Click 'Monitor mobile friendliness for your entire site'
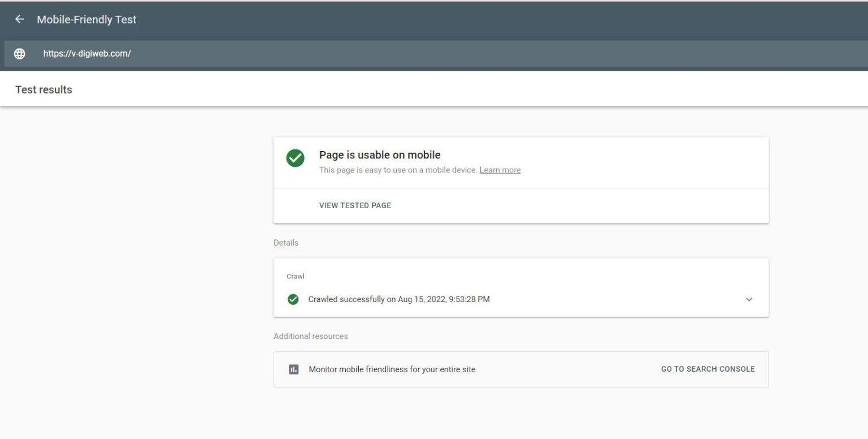Viewport: 868px width, 439px height. [392, 369]
